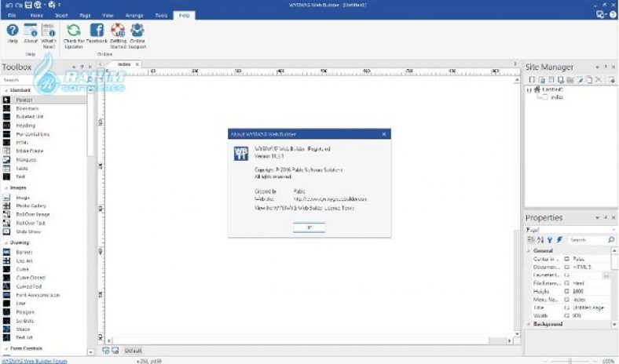619x364 pixels.
Task: Open What's New in the ribbon
Action: (x=49, y=36)
